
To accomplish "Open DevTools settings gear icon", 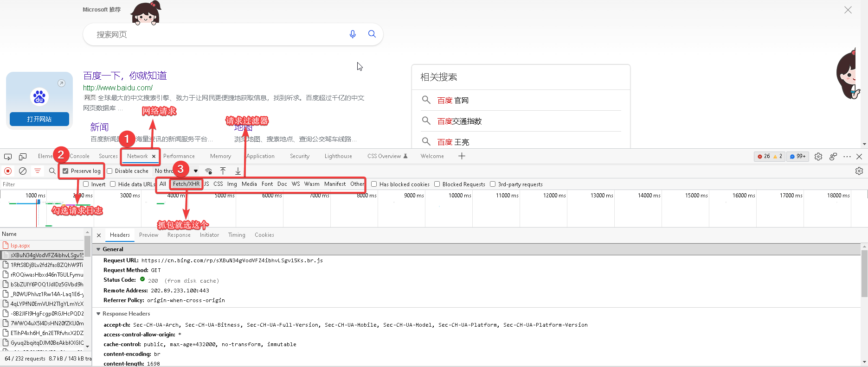I will tap(818, 157).
